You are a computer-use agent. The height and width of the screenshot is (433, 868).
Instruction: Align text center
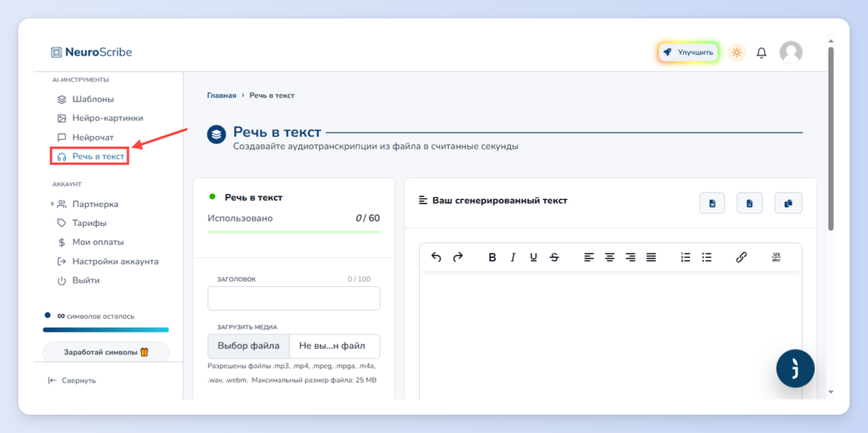coord(610,257)
